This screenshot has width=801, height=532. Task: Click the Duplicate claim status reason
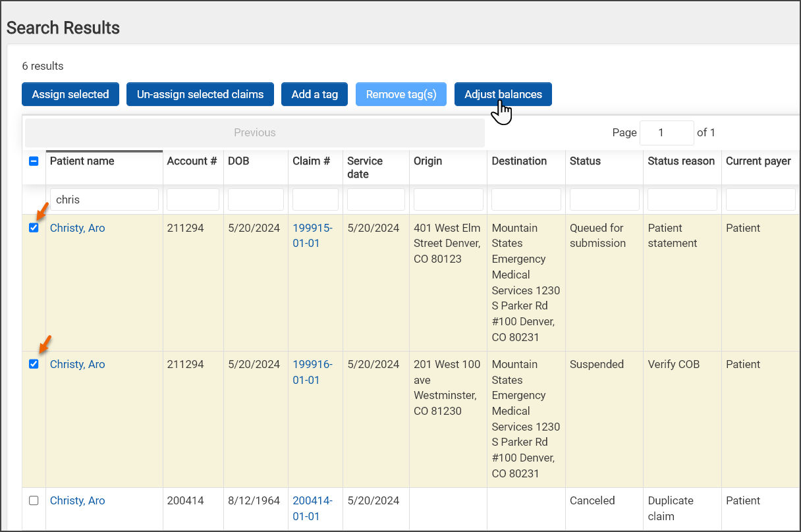pos(671,508)
